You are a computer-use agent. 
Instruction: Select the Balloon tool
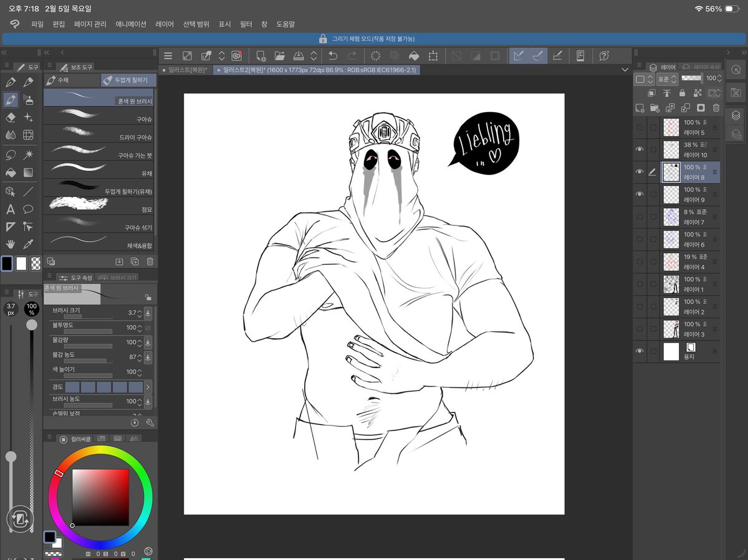coord(28,209)
